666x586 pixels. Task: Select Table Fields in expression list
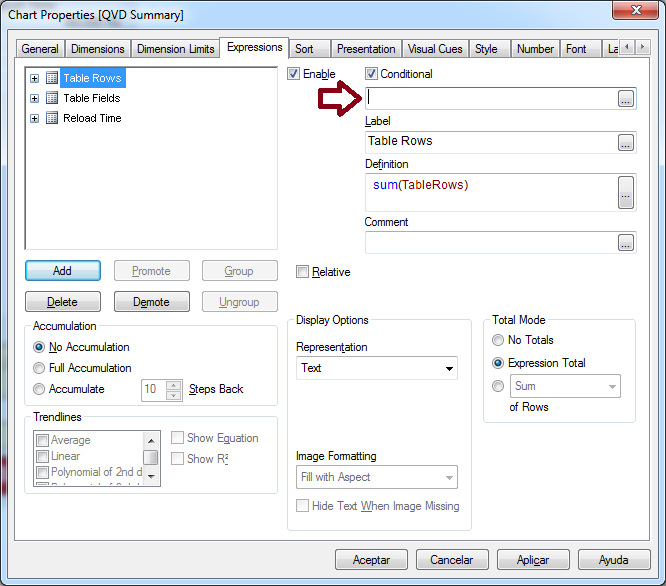pyautogui.click(x=92, y=98)
